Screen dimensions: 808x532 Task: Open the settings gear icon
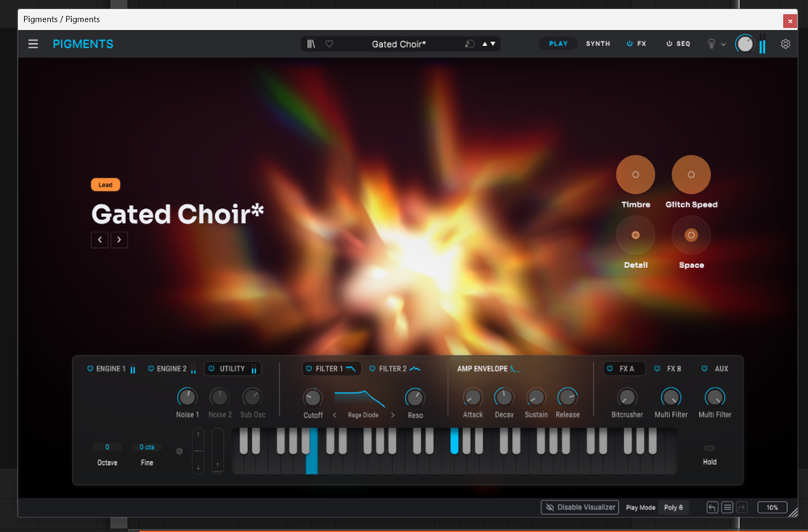coord(785,44)
